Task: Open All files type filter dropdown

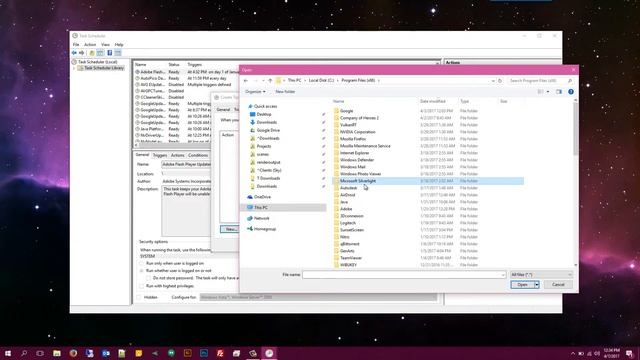Action: coord(541,275)
